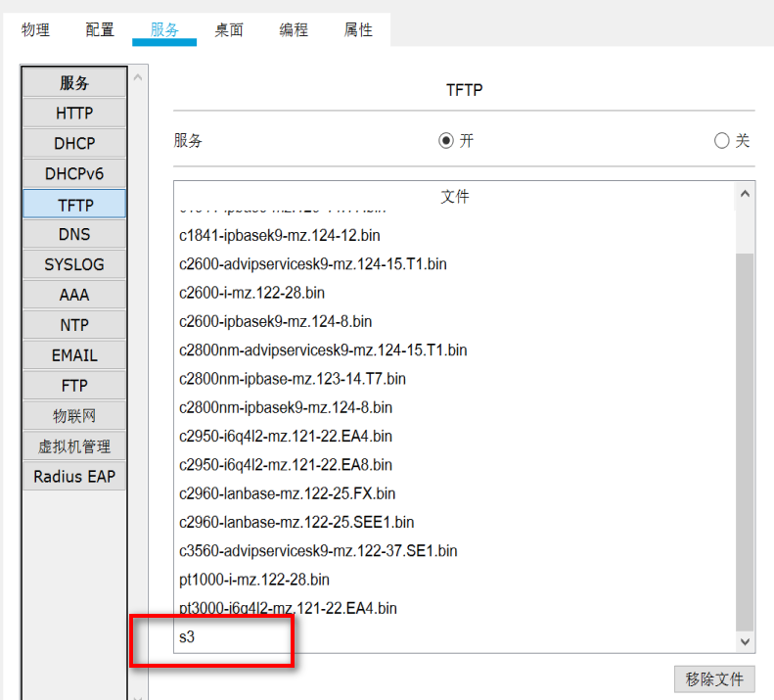
Task: Turn TFTP service off with 关
Action: 722,141
